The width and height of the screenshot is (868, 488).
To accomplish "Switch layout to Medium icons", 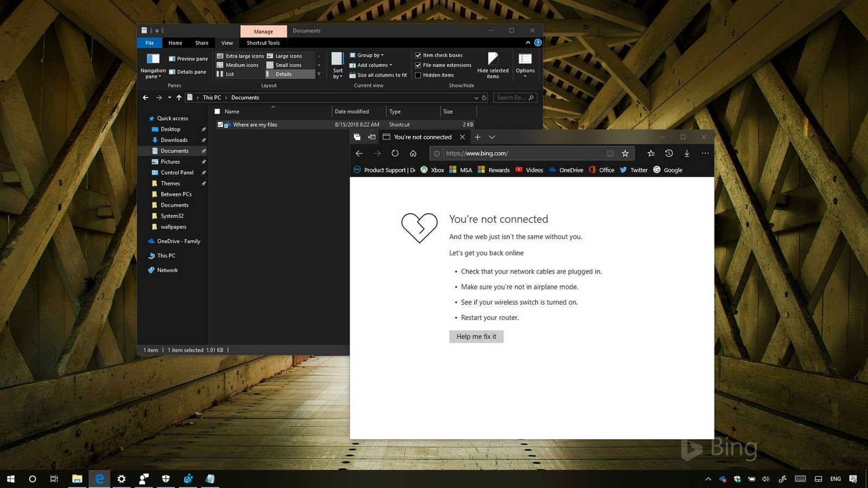I will 238,65.
